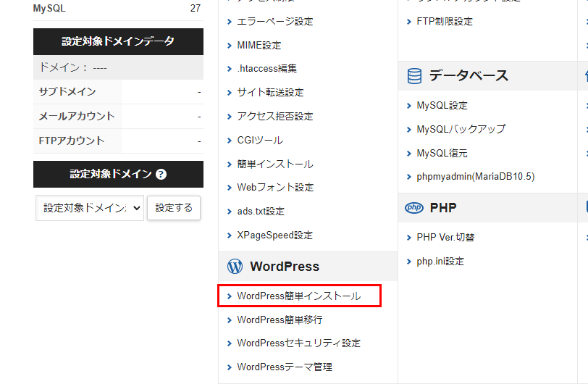Open the 設定対象ドメイン dropdown
This screenshot has height=392, width=588.
[90, 208]
